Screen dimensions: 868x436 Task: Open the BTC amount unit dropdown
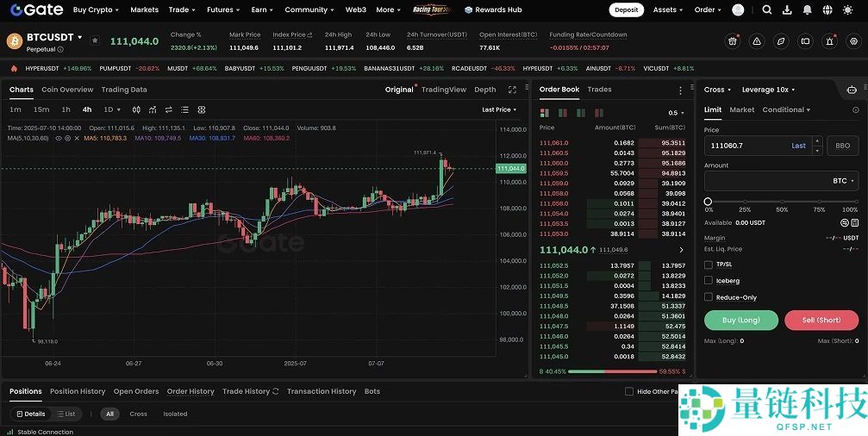[x=845, y=181]
